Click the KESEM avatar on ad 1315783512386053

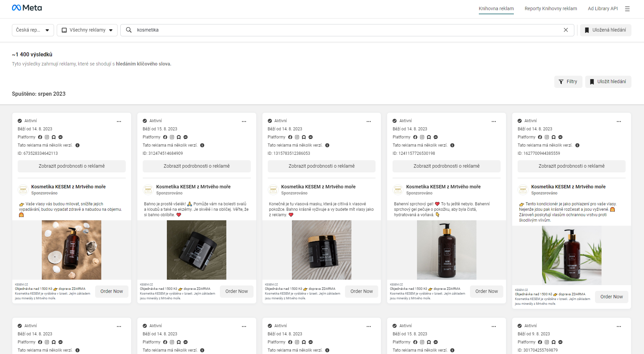[273, 190]
